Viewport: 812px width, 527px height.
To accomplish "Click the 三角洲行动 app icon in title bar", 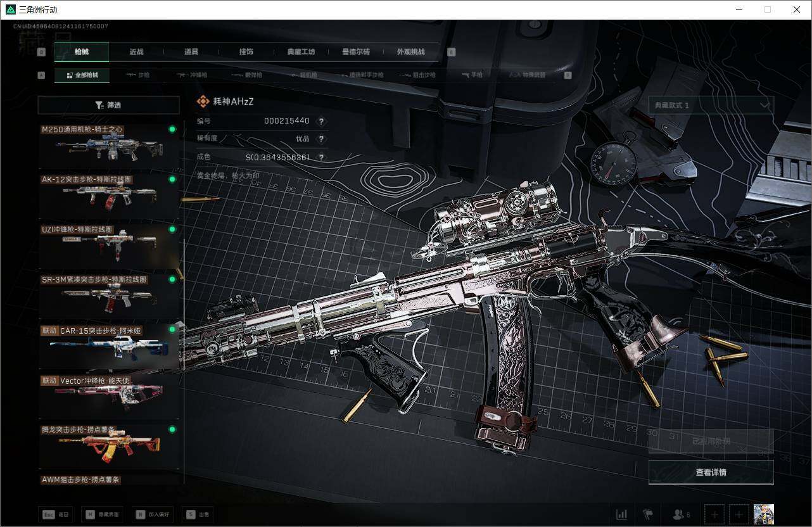I will (10, 10).
